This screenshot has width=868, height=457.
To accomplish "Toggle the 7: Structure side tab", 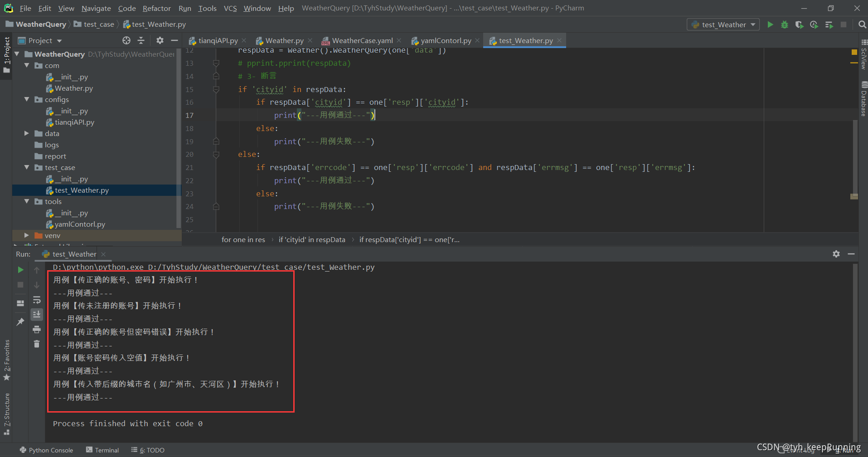I will click(x=6, y=414).
